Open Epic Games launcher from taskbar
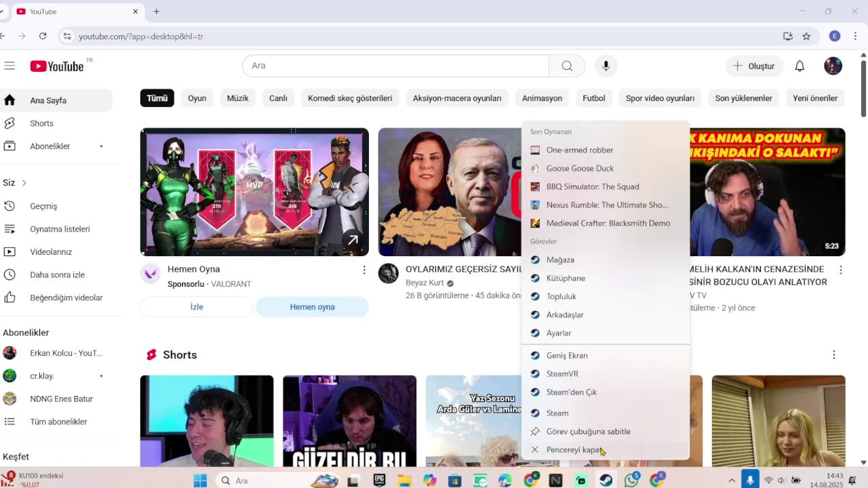Image resolution: width=868 pixels, height=488 pixels. click(x=379, y=481)
